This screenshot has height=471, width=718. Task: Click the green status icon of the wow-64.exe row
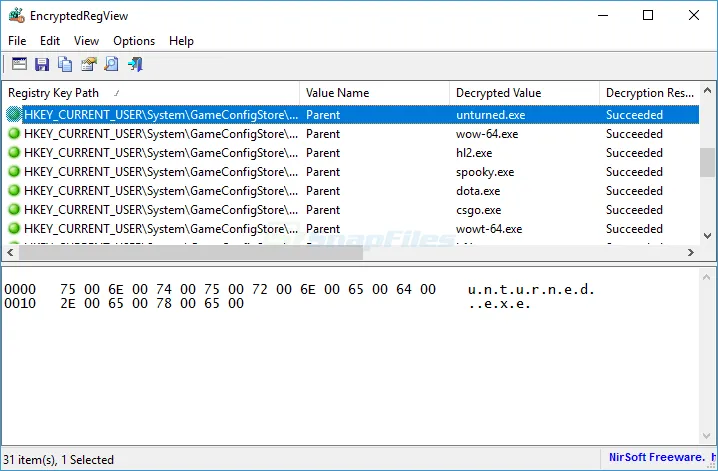point(14,134)
